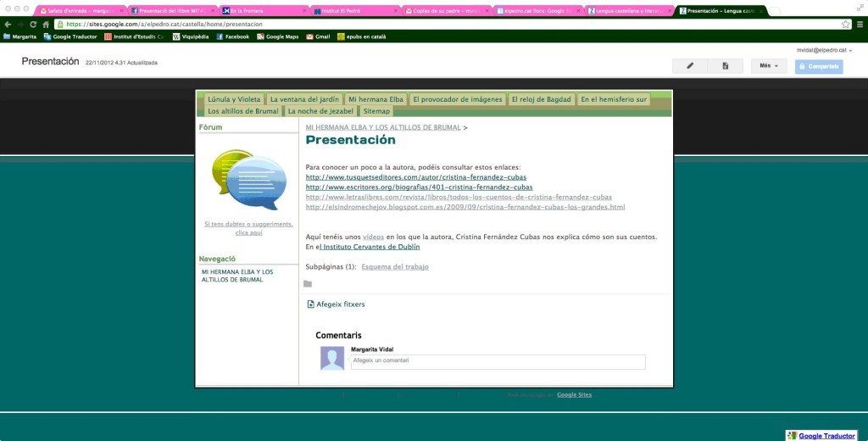This screenshot has width=868, height=441.
Task: Open the Lúnula y Violeta tab
Action: click(x=234, y=99)
